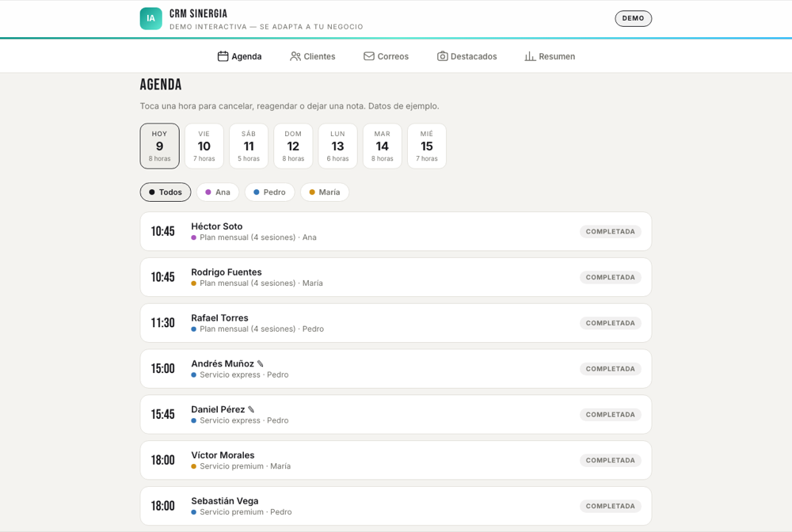Click the Destacados camera icon
792x532 pixels.
(x=442, y=56)
